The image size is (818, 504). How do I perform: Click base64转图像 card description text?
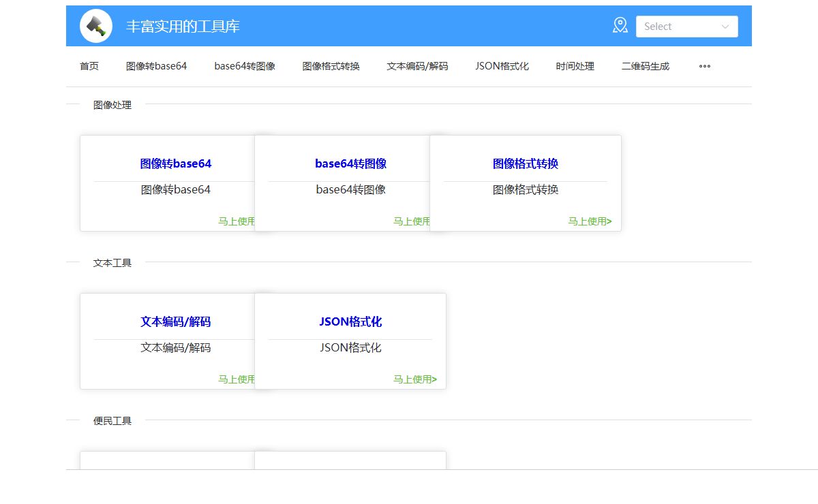click(x=350, y=189)
